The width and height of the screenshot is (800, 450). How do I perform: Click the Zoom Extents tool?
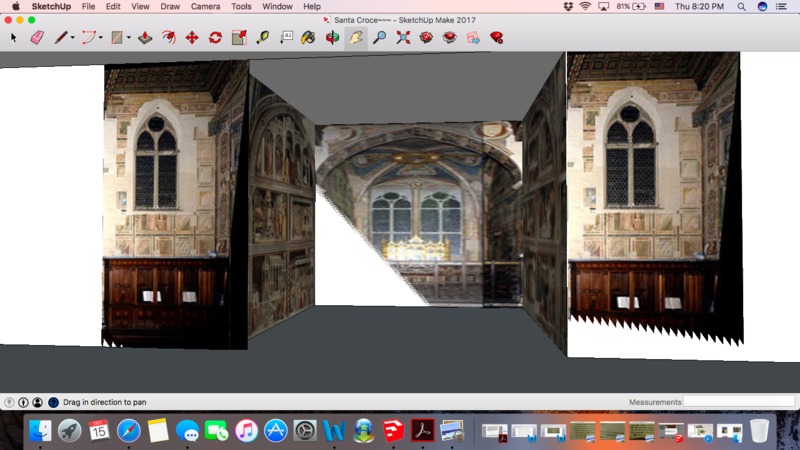point(403,38)
